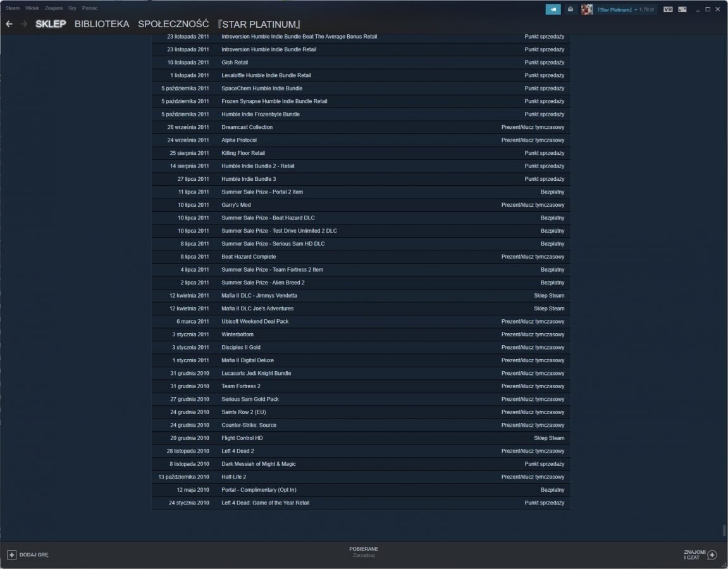
Task: Click the page vertical scrollbar thumb
Action: pos(724,530)
